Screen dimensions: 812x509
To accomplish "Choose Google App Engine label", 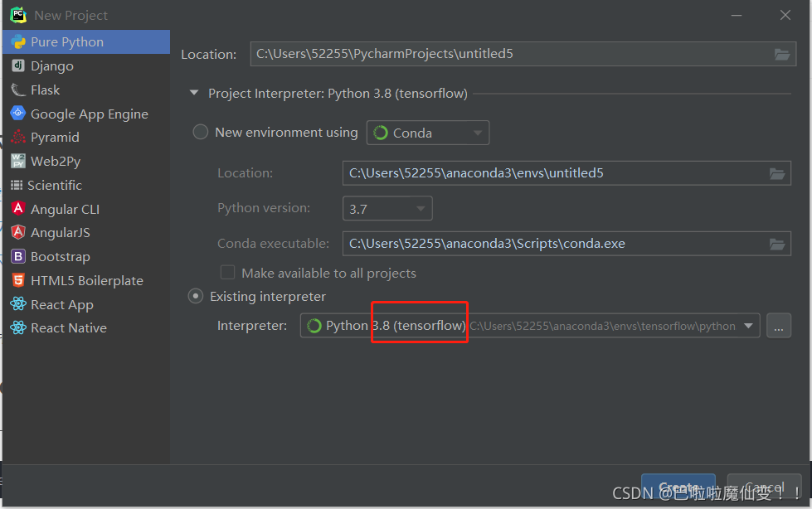I will (89, 114).
